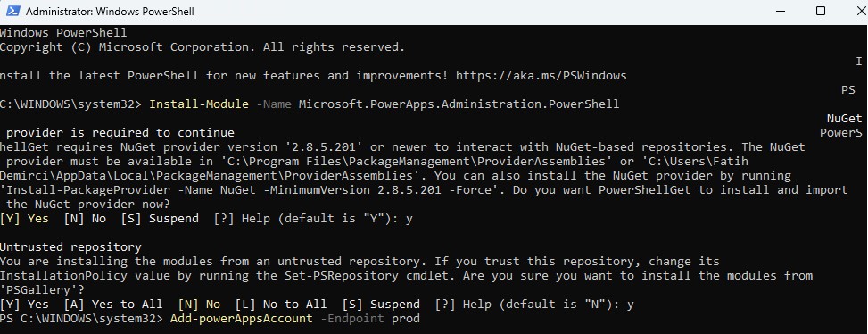Click [L] No to All option

click(x=281, y=305)
